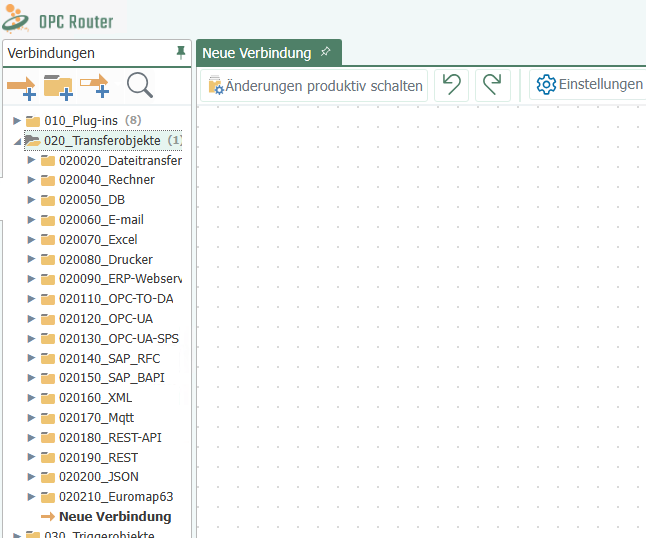Click the add template connection icon
This screenshot has width=646, height=538.
click(x=96, y=87)
